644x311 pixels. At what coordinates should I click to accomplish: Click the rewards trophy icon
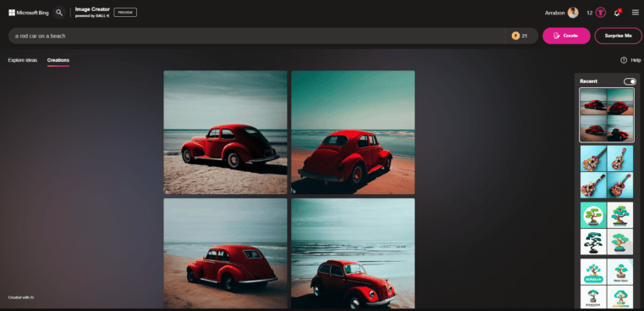click(x=601, y=13)
